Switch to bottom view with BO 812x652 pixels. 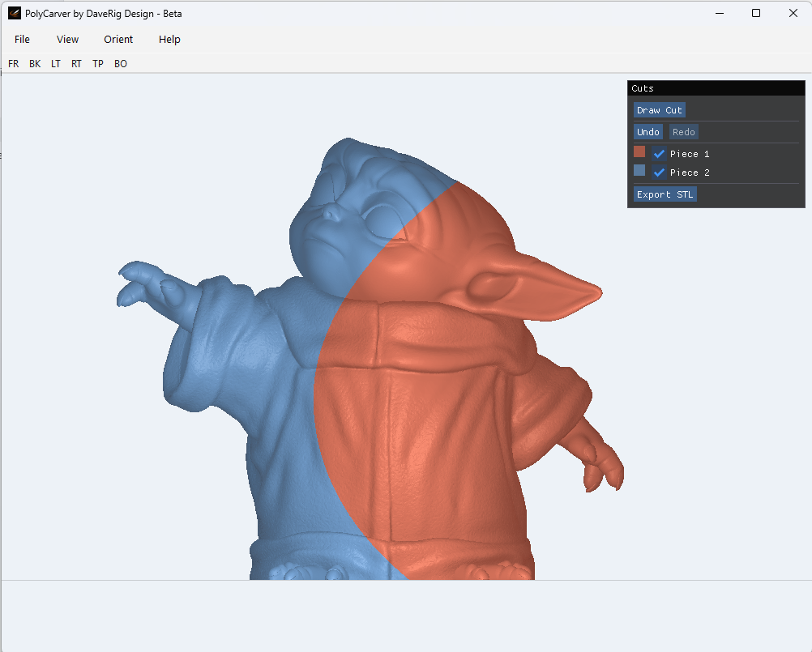coord(121,64)
